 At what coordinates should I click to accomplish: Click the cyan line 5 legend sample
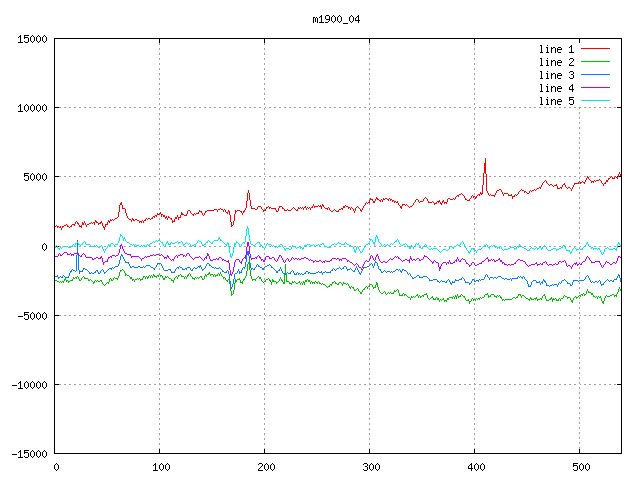[595, 100]
